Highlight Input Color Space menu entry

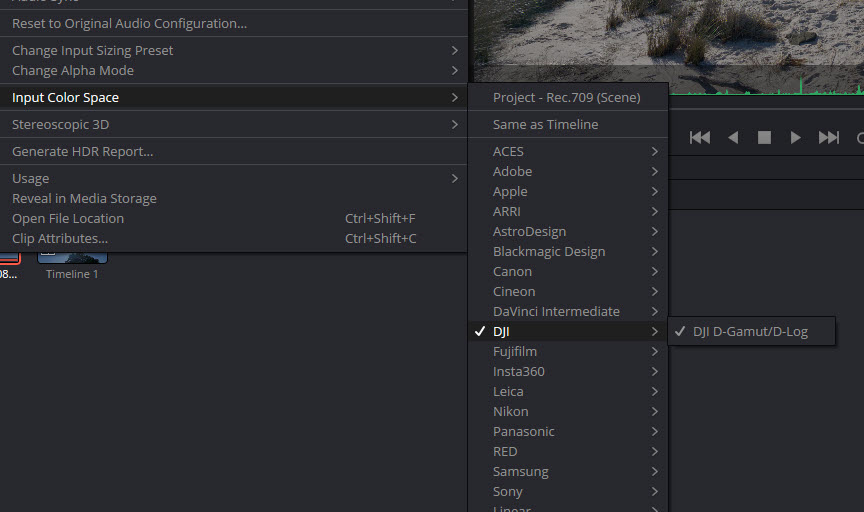coord(234,98)
